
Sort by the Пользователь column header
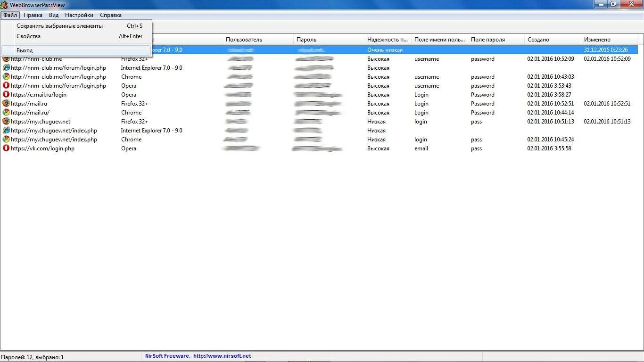(258, 40)
